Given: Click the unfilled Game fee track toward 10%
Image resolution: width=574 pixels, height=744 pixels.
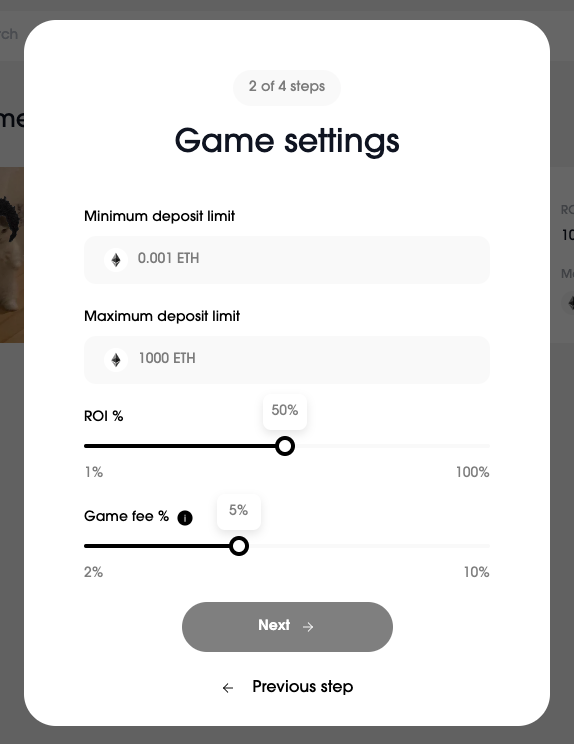Looking at the screenshot, I should coord(370,546).
